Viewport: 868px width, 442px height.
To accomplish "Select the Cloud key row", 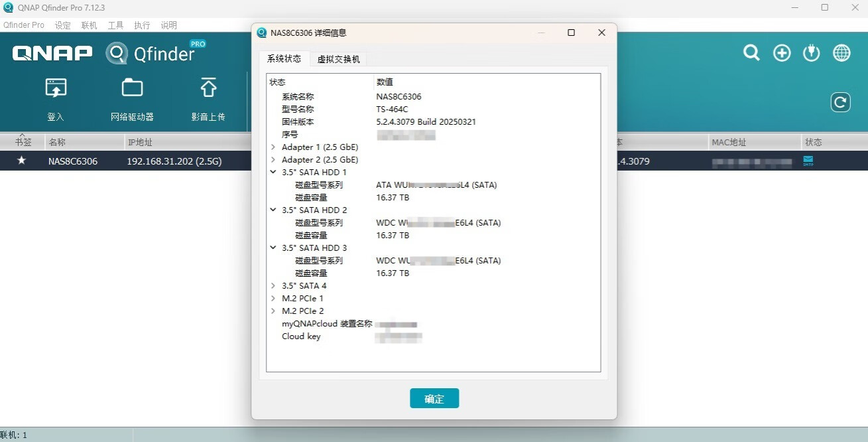I will pyautogui.click(x=434, y=336).
